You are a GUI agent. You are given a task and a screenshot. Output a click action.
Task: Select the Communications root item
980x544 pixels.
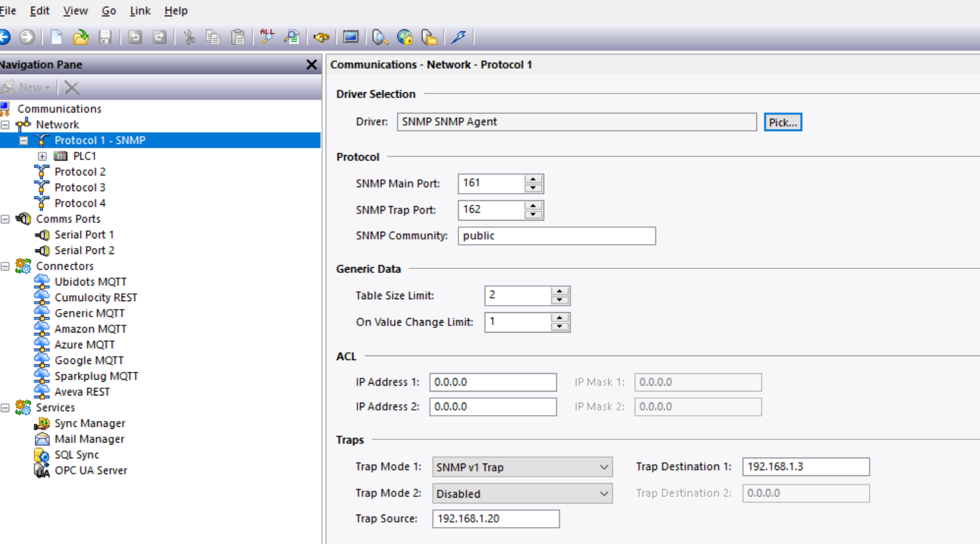click(x=59, y=109)
